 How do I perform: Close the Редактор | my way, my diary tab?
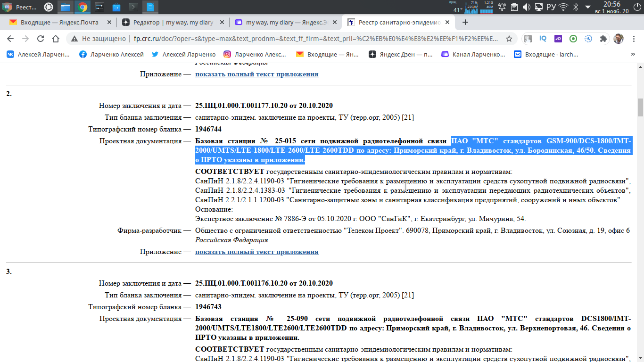(222, 22)
